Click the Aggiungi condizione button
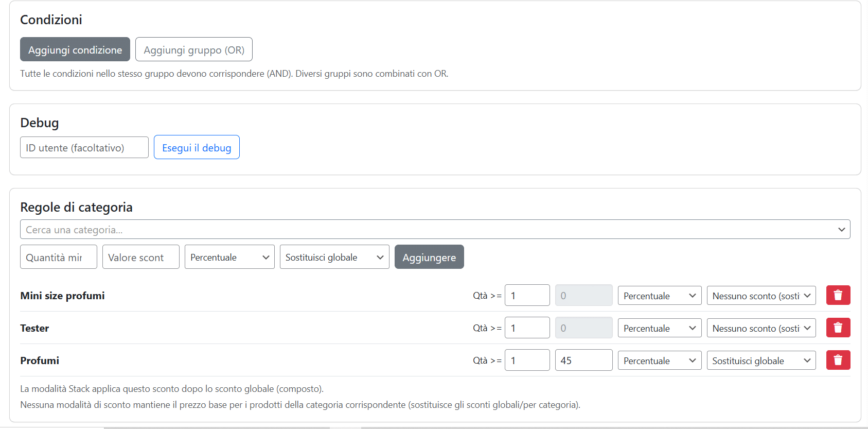868x429 pixels. coord(75,49)
